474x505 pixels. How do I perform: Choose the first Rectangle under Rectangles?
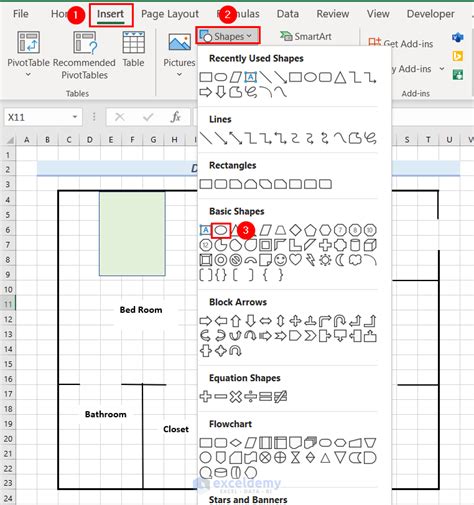coord(206,184)
